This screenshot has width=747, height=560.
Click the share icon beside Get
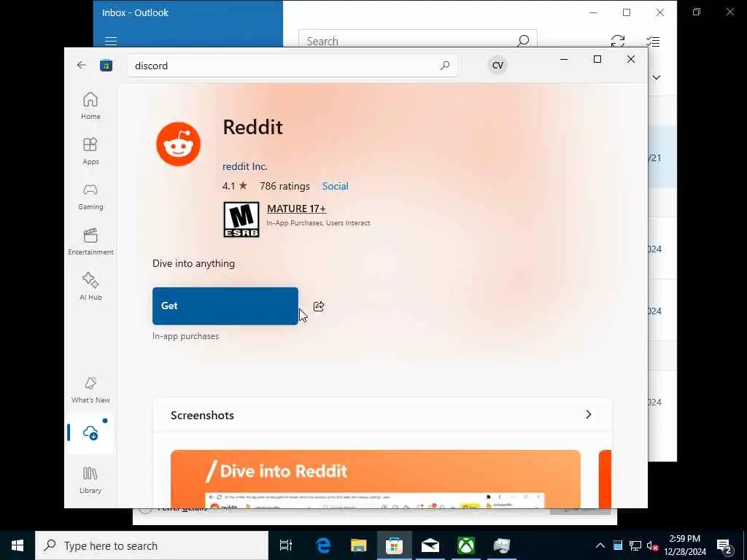click(x=319, y=306)
